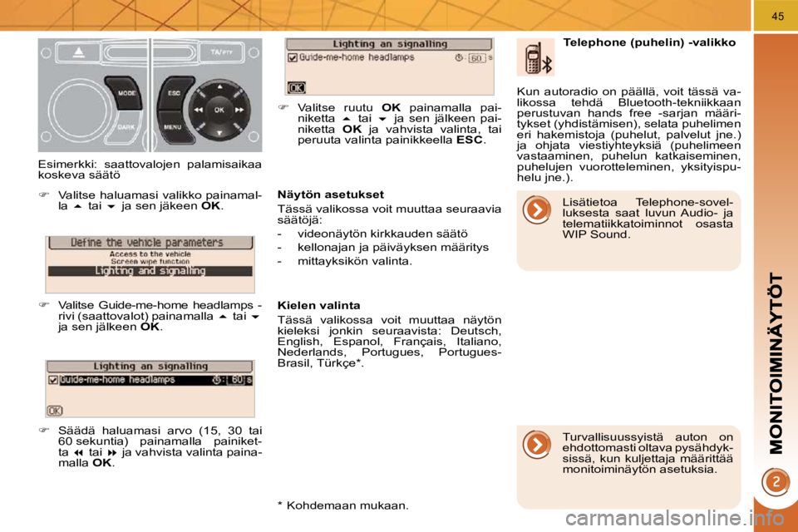Click the 60 seconds value in the lower screen

tap(237, 380)
